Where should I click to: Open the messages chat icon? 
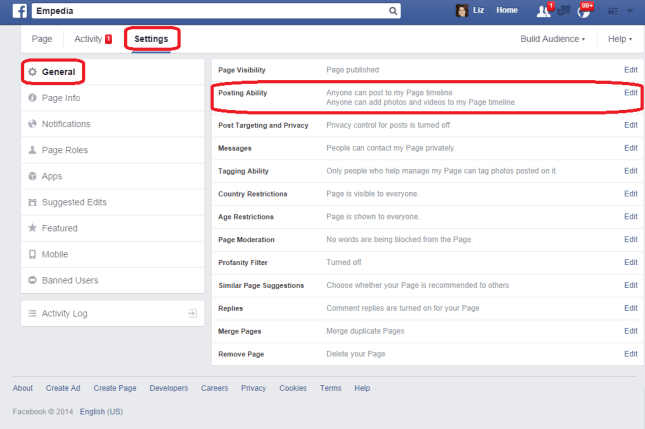point(564,11)
